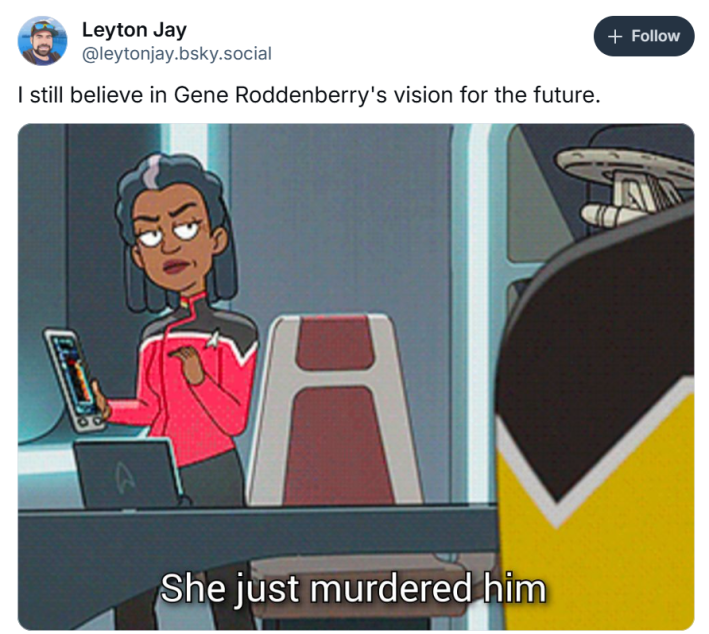Click the word "murdered" in the subtitle
Viewport: 709px width, 634px height.
(390, 589)
